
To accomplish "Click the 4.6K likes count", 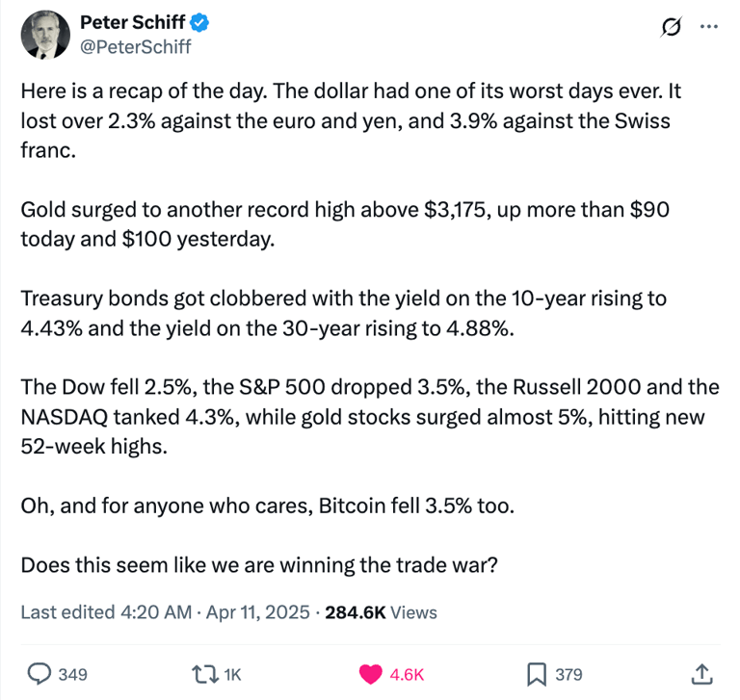I will click(407, 675).
